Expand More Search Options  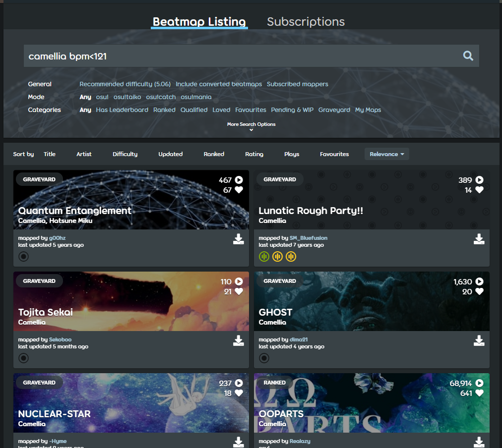(251, 126)
